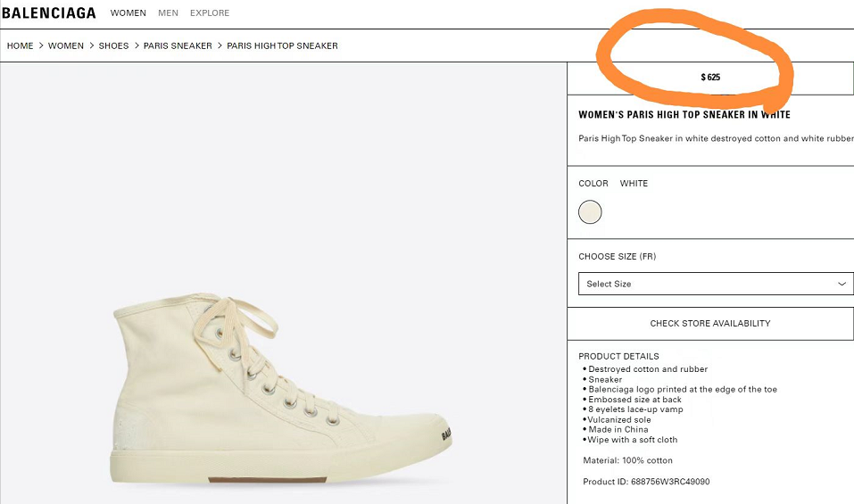
Task: Click the Product ID text
Action: [x=646, y=482]
